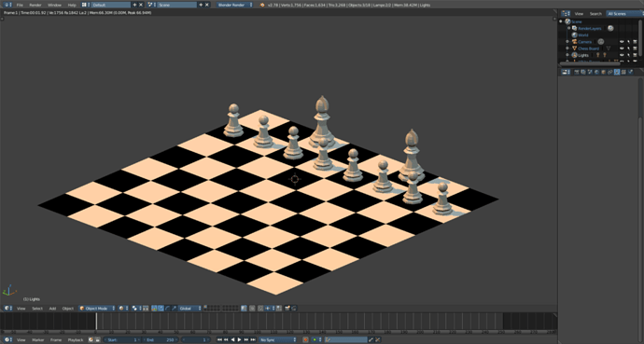Screen dimensions: 644x344
Task: Expand the Chess Board tree item
Action: point(567,48)
